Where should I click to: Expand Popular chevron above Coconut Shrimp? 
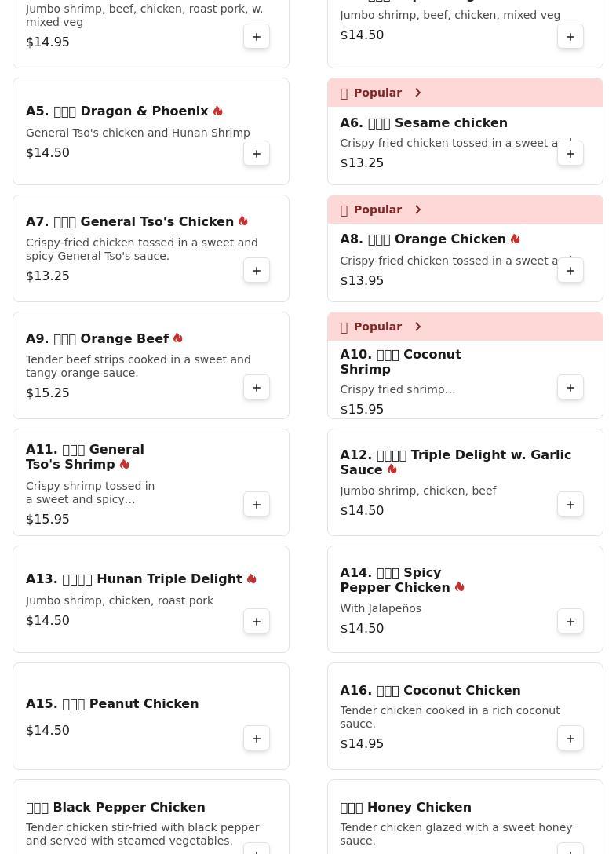(x=418, y=327)
